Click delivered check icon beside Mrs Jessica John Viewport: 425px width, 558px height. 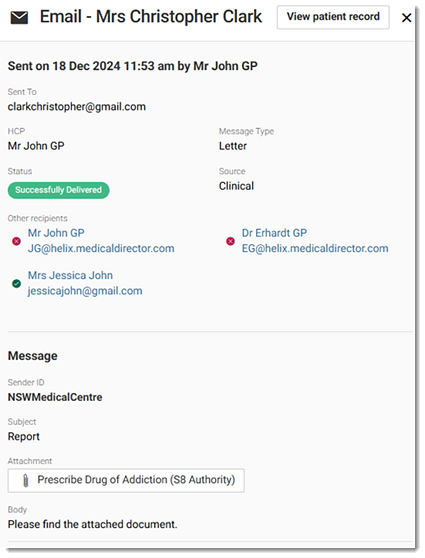point(16,284)
